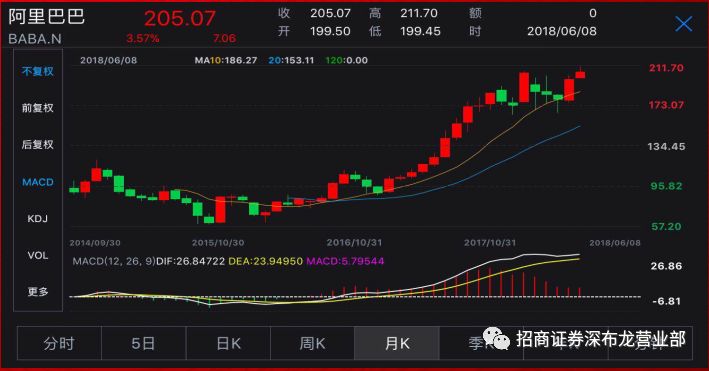Show the KDJ indicator
The width and height of the screenshot is (709, 371).
(38, 219)
